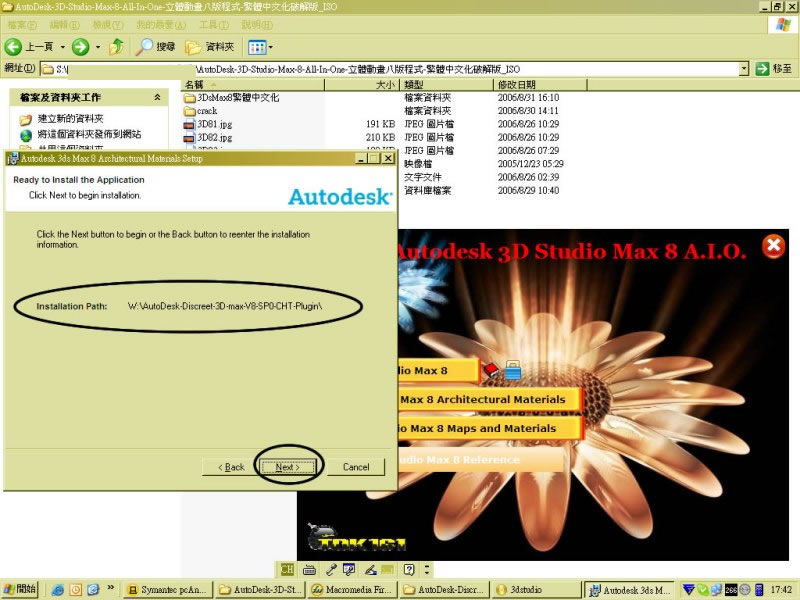
Task: Go up one folder level in Explorer
Action: (117, 47)
